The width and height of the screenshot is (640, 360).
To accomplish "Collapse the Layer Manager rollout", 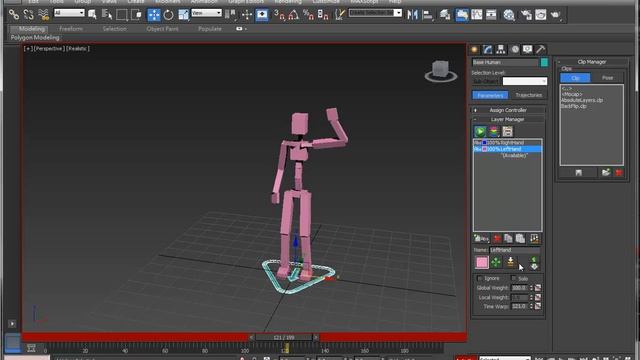I will coord(508,120).
